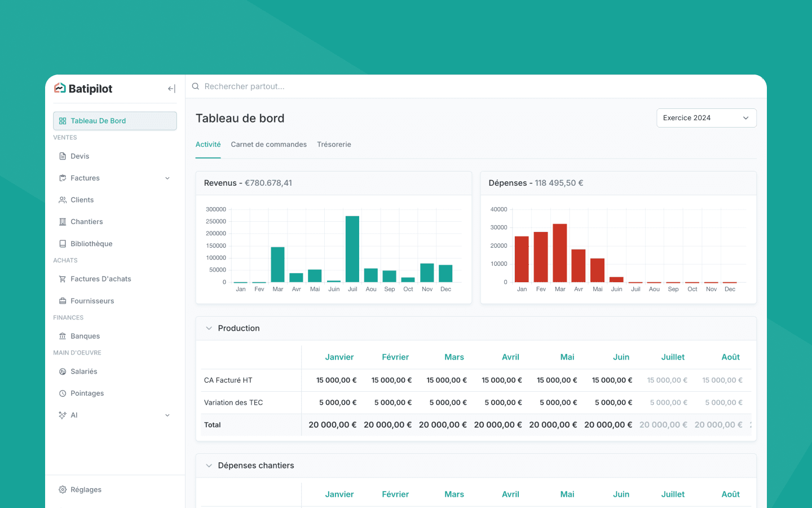812x508 pixels.
Task: Open Banques via the bank icon
Action: 63,336
